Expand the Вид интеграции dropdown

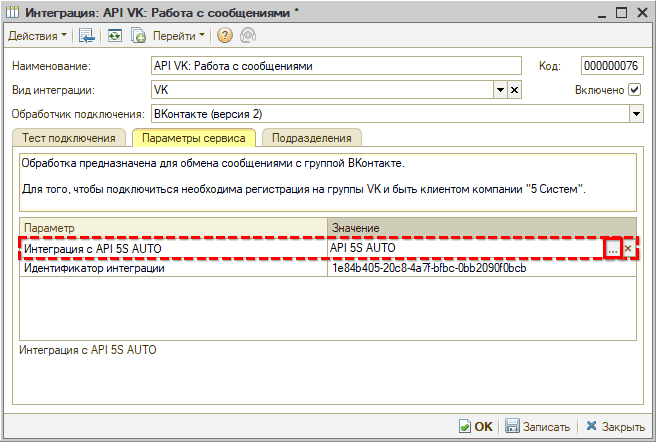(x=501, y=90)
